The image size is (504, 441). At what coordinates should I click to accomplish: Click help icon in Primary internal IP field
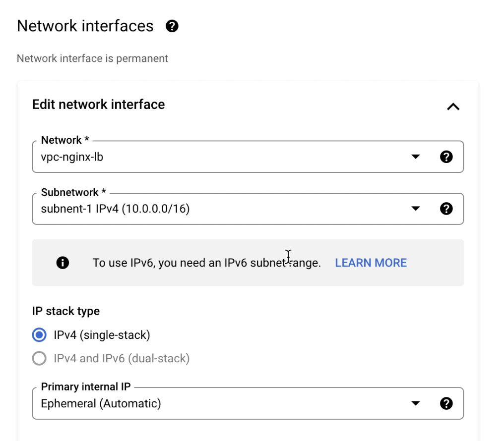446,403
